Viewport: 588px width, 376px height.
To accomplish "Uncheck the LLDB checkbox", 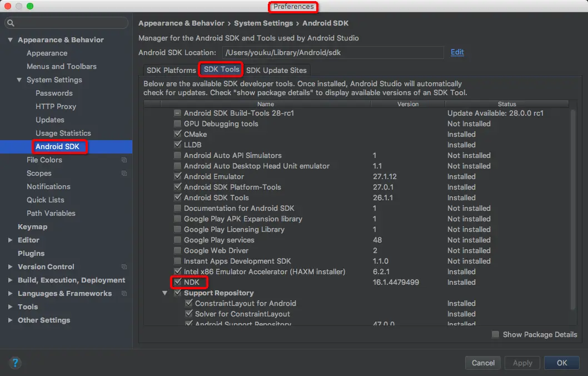I will coord(177,145).
